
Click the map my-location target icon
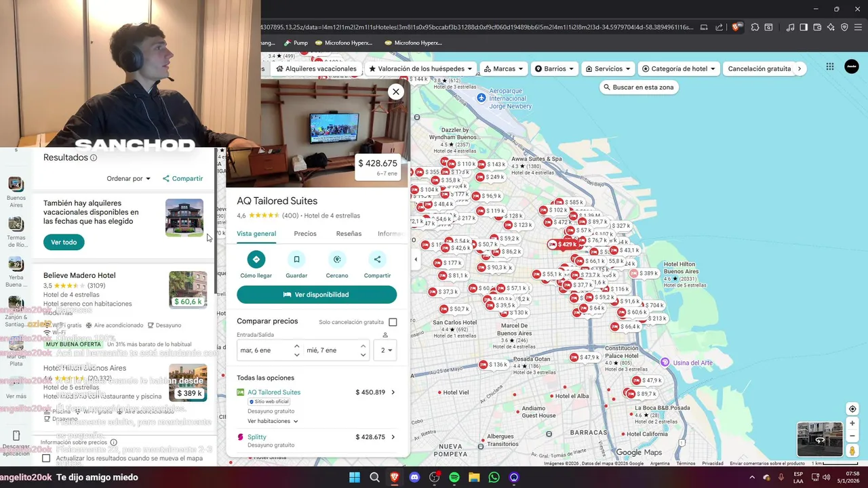(852, 409)
